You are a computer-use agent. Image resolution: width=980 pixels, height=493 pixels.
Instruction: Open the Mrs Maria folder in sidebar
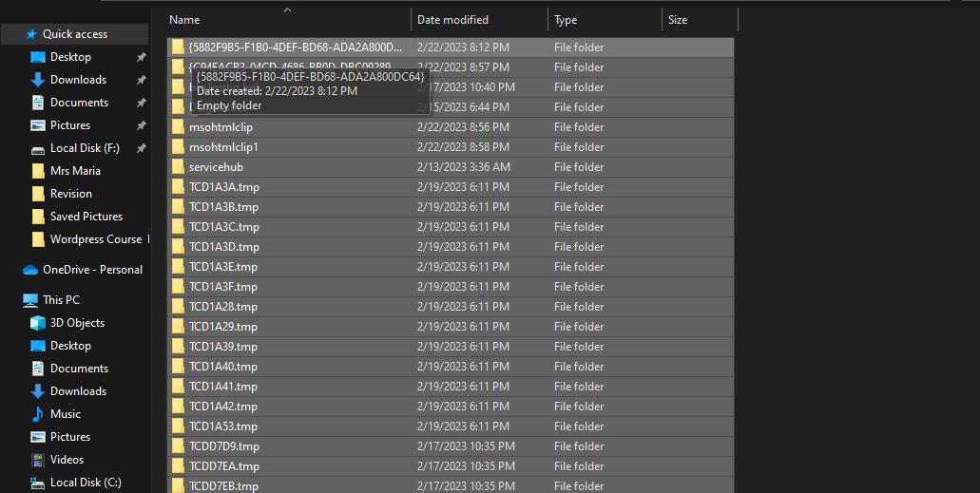75,171
